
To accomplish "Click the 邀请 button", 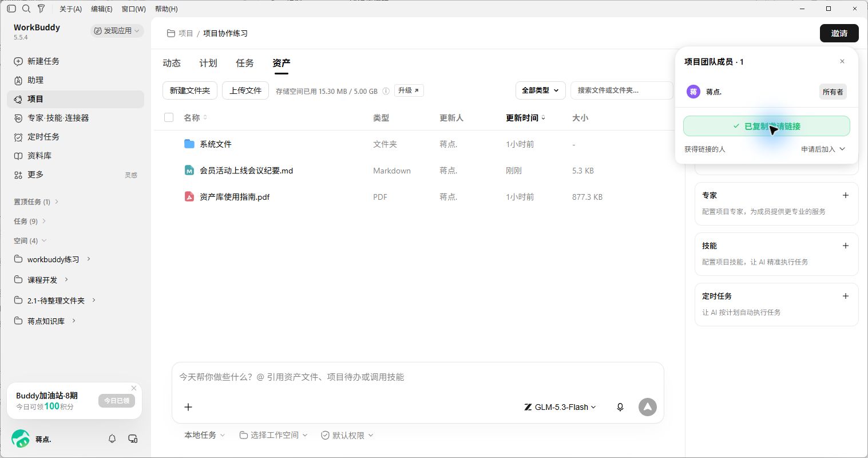I will pyautogui.click(x=839, y=33).
